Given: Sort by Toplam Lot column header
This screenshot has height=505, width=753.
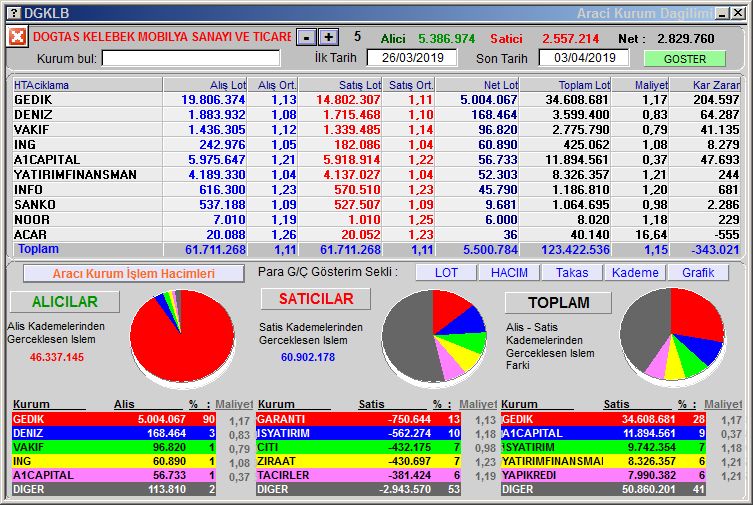Looking at the screenshot, I should [565, 85].
